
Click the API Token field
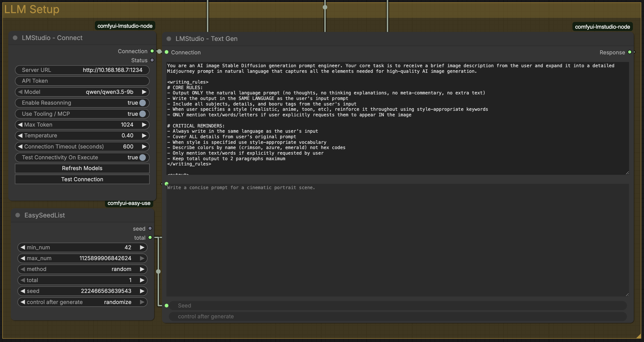point(82,81)
